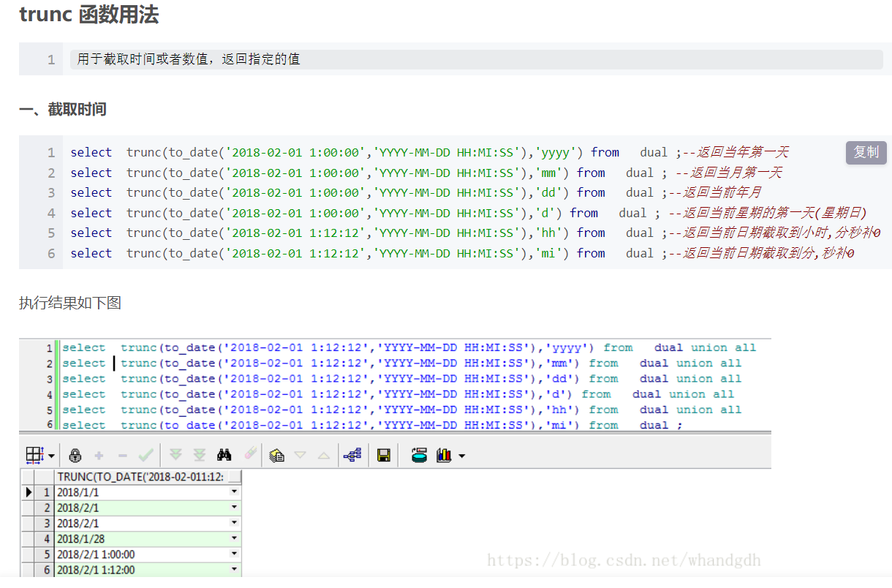
Task: Click line number 4 in the code block
Action: [51, 213]
